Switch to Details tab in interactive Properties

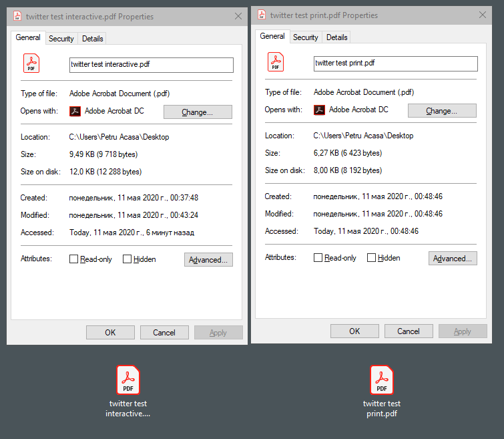93,39
